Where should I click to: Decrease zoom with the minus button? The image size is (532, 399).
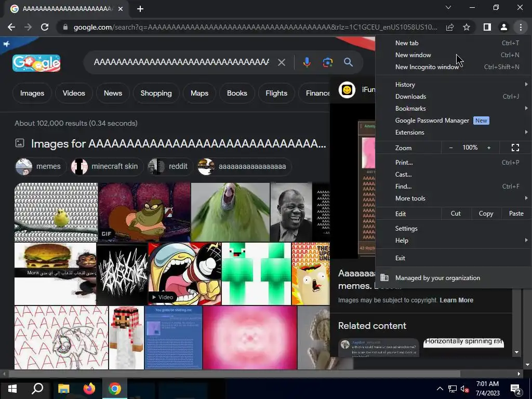(x=451, y=148)
